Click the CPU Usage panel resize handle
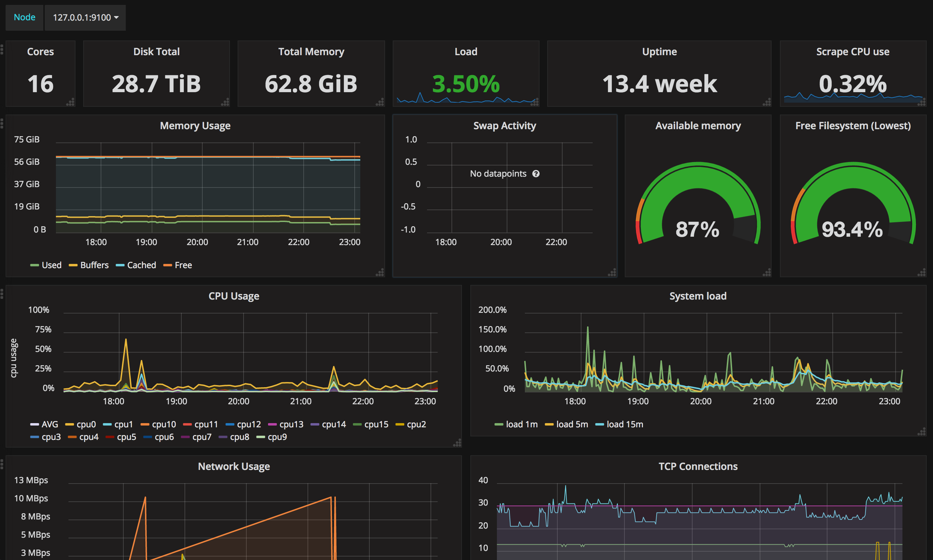The height and width of the screenshot is (560, 933). 457,443
